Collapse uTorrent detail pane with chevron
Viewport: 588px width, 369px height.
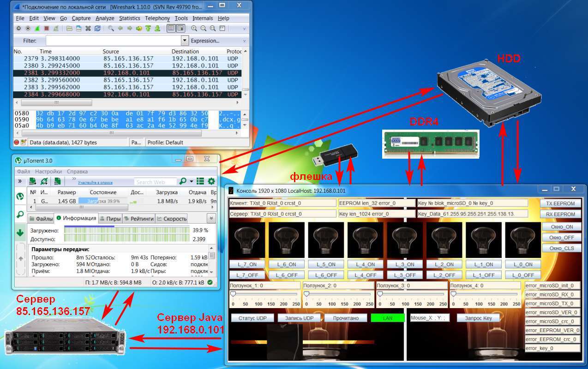211,218
